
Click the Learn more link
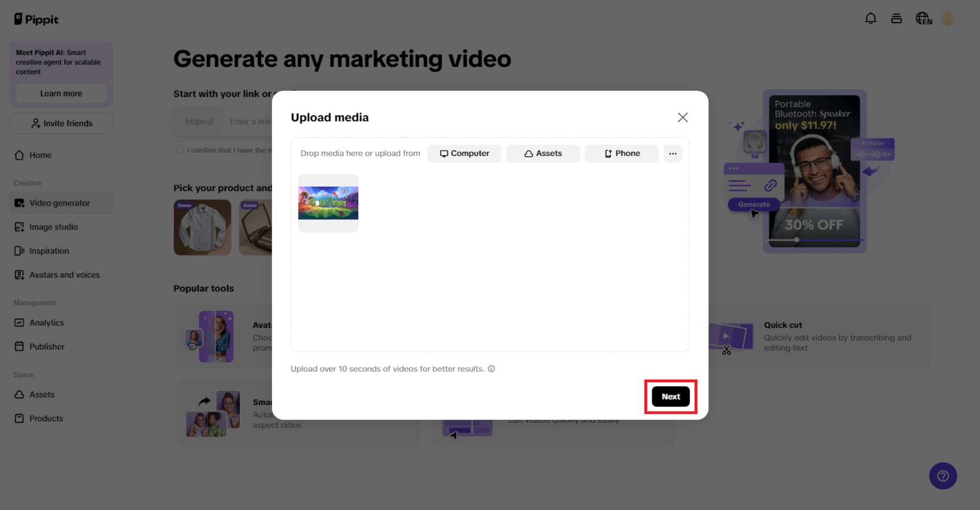pyautogui.click(x=61, y=93)
